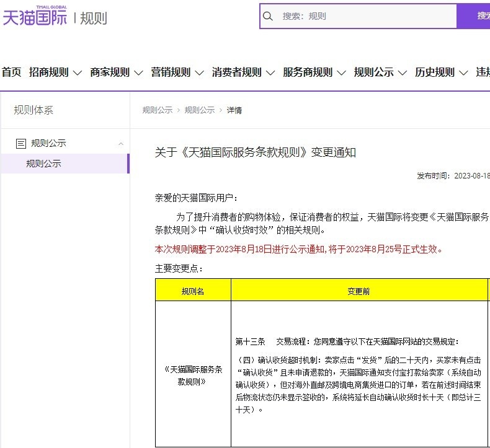The image size is (490, 448).
Task: Click the document icon beside 规则公示
Action: [21, 144]
